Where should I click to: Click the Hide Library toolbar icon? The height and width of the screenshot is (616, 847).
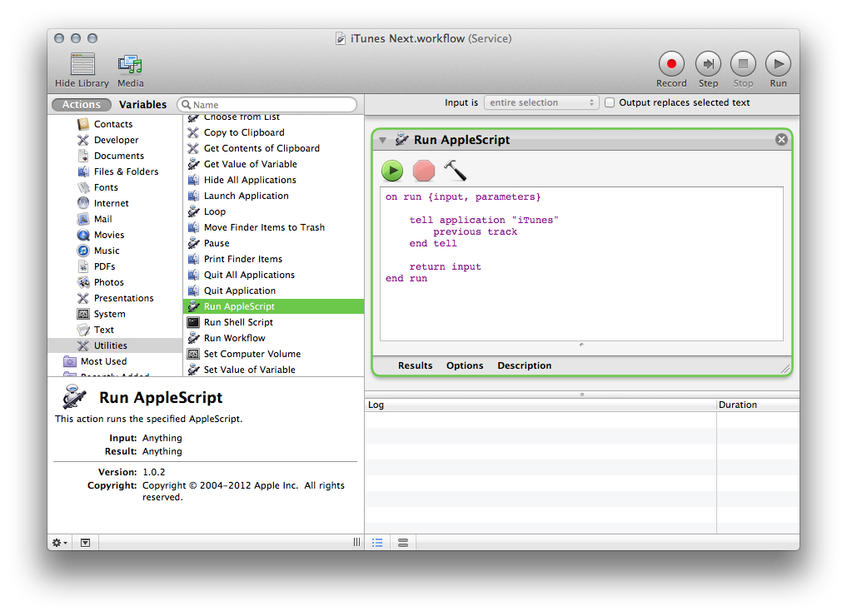[x=82, y=64]
